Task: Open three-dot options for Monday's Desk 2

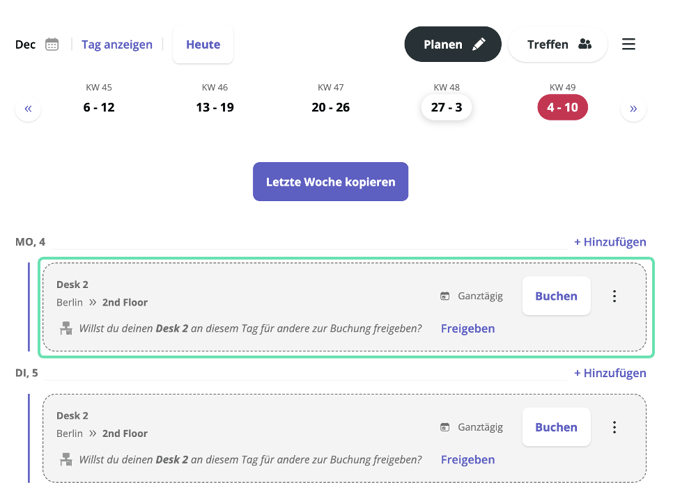Action: coord(614,296)
